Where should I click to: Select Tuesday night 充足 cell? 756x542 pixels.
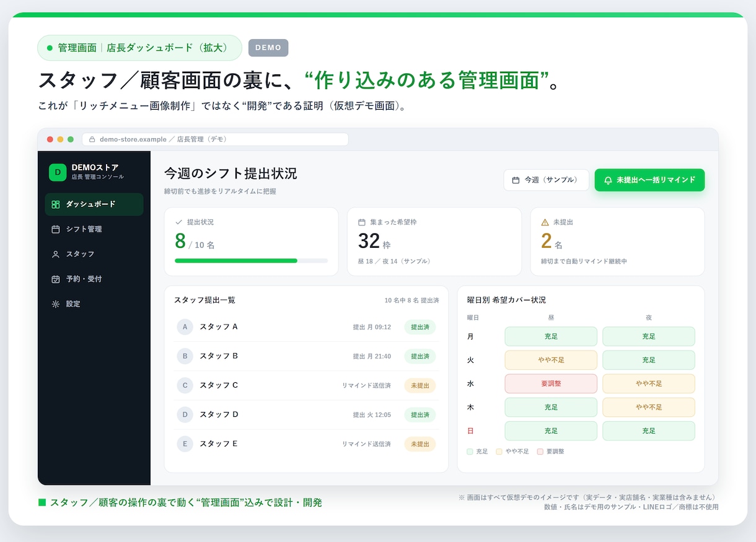(649, 360)
